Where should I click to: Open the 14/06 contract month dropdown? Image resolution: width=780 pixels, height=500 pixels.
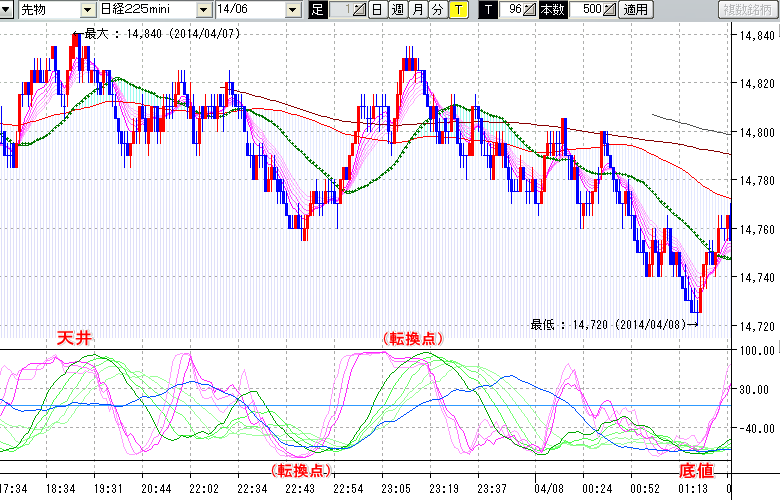point(292,10)
